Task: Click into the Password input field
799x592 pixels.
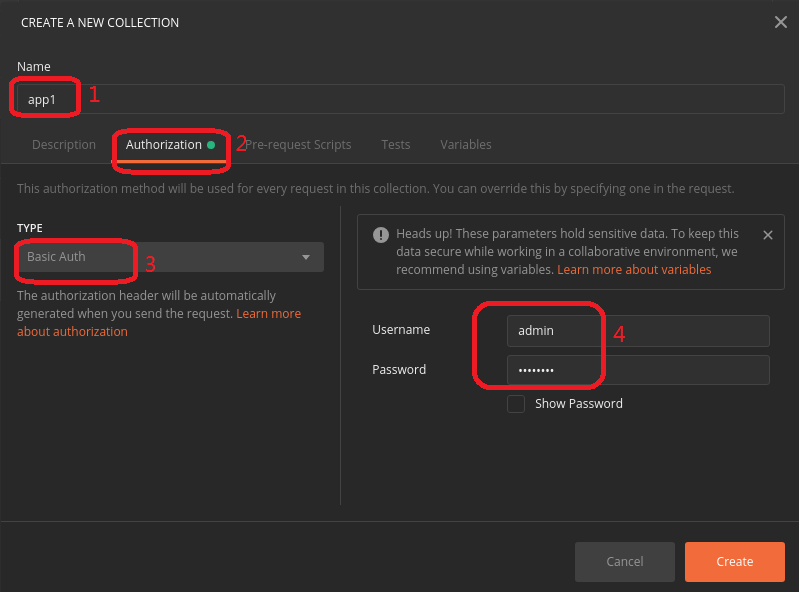Action: [x=637, y=370]
